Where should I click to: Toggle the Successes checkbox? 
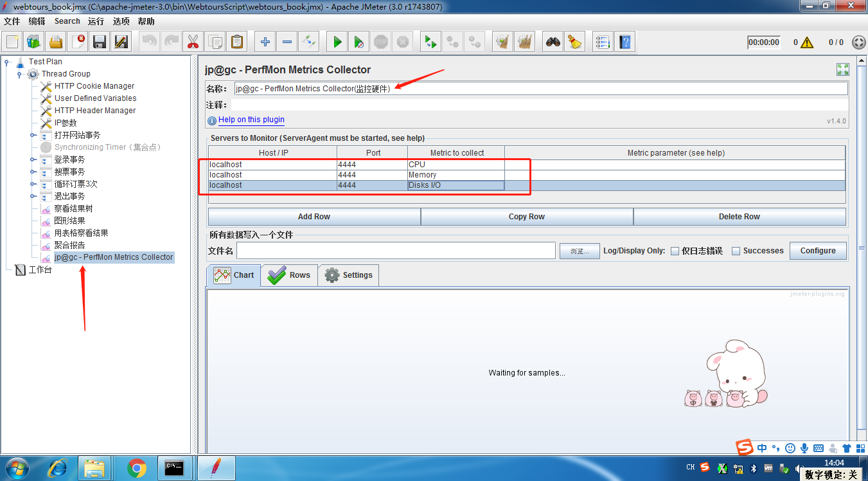click(x=736, y=251)
